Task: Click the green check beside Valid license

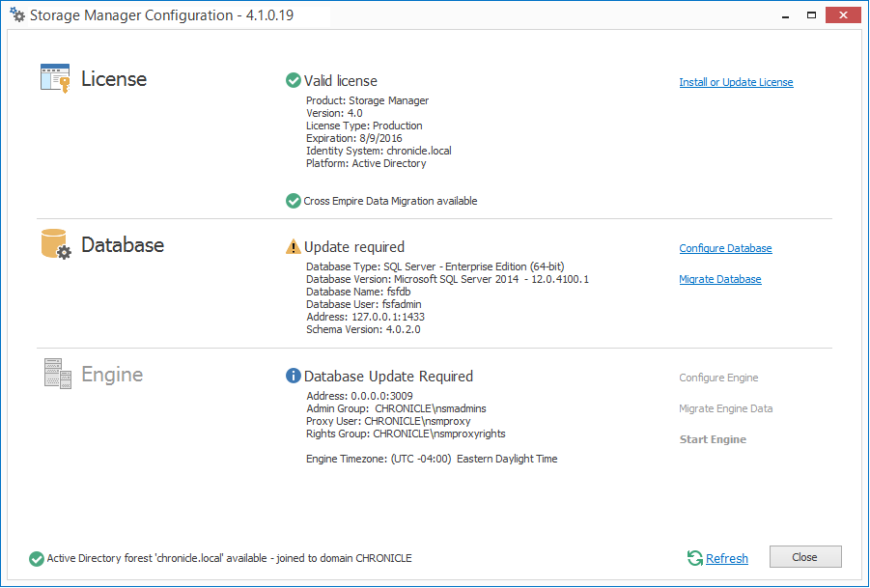Action: pos(294,81)
